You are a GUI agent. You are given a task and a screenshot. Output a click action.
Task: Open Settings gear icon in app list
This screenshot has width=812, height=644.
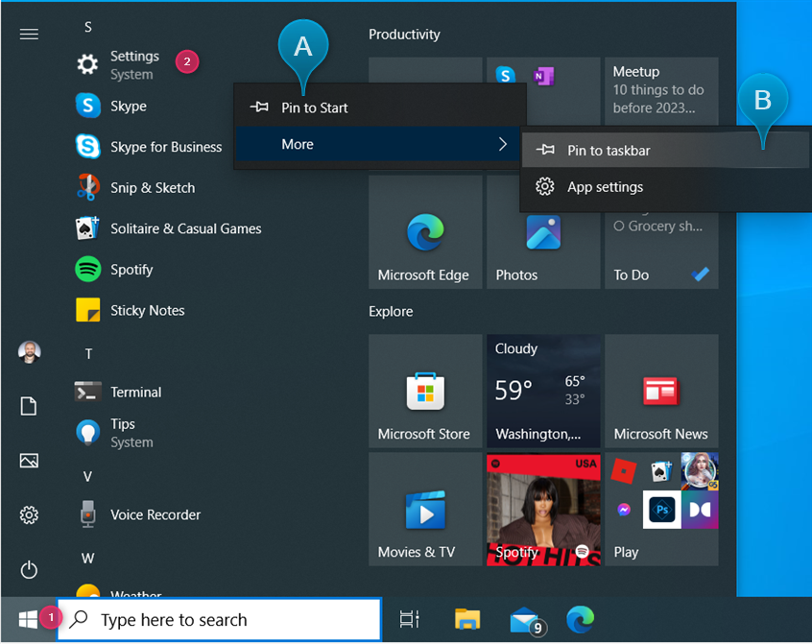pos(87,64)
